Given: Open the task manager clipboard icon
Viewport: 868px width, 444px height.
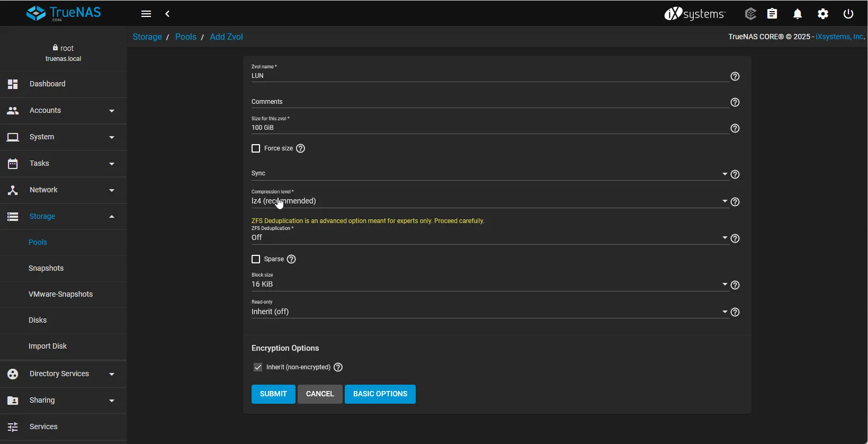Looking at the screenshot, I should tap(772, 14).
